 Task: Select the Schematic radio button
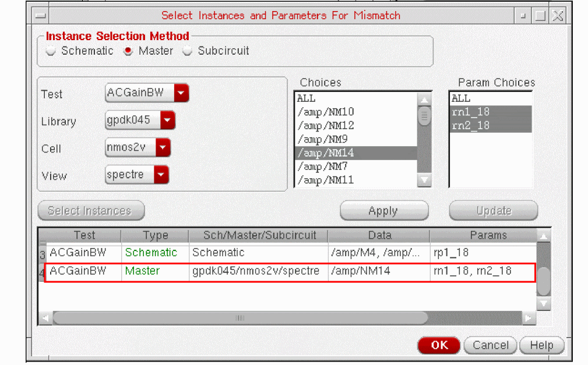(x=51, y=51)
